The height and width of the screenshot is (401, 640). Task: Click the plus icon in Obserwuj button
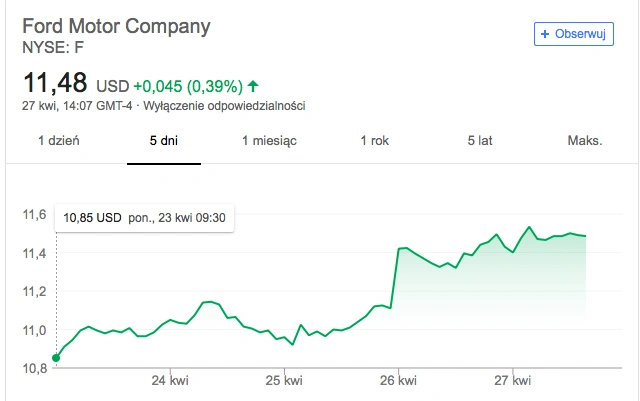click(x=545, y=34)
